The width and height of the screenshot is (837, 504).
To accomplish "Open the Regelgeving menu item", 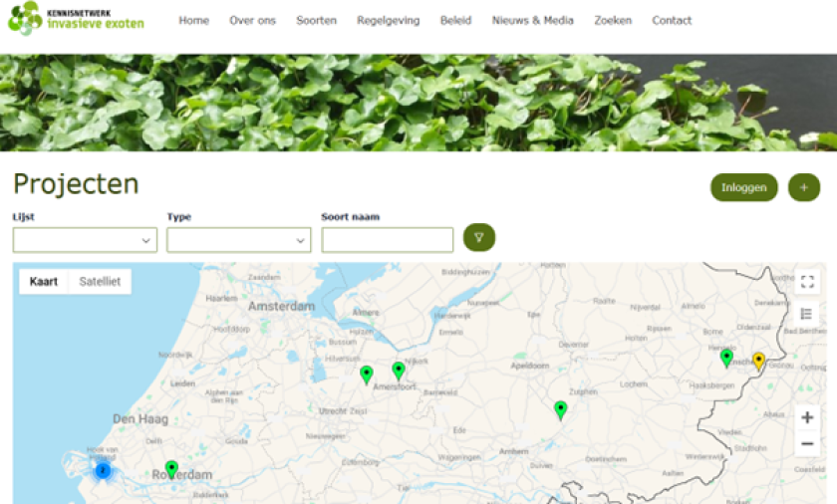I will 388,20.
